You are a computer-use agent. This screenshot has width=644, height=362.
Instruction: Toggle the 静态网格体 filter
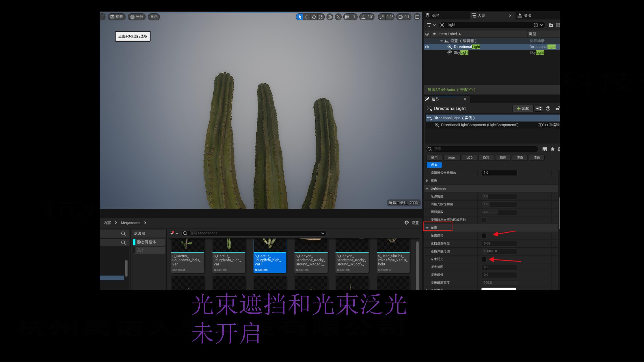coord(149,242)
